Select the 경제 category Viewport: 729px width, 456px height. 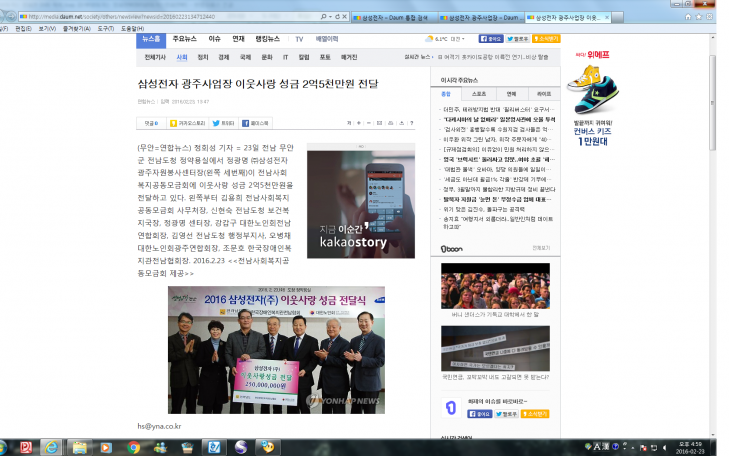(224, 57)
